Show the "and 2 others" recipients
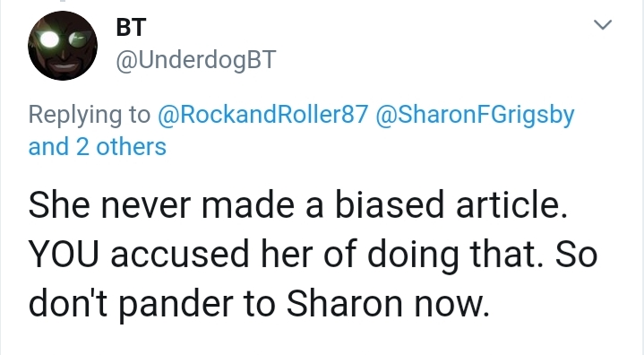The width and height of the screenshot is (644, 355). coord(98,147)
